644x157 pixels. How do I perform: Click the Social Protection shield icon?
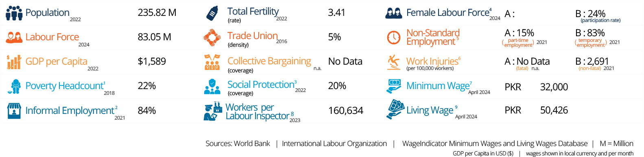(212, 87)
